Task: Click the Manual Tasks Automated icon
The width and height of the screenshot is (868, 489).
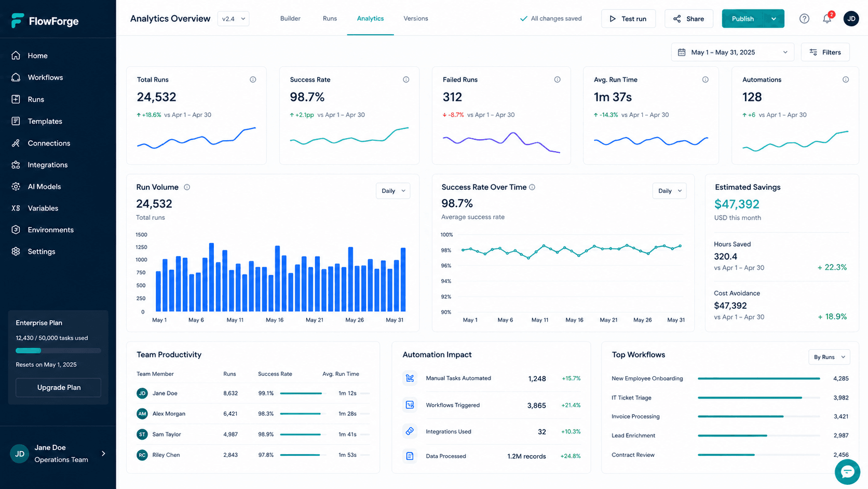Action: point(410,378)
